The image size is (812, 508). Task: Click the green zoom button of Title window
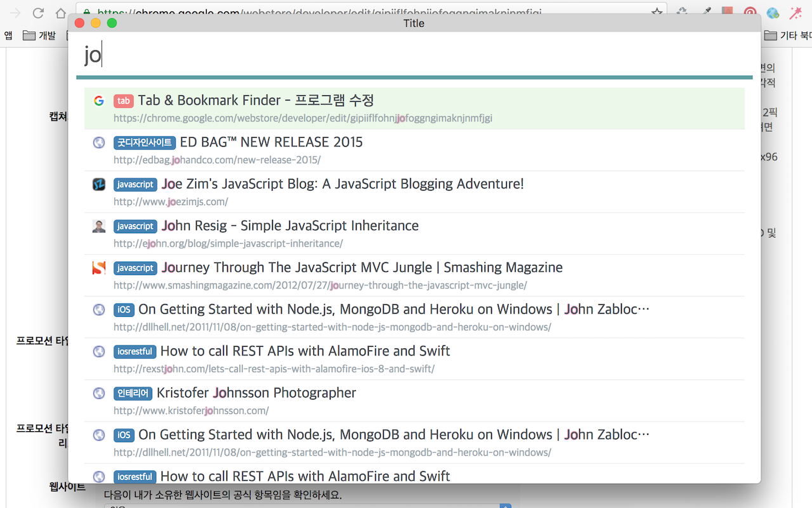112,23
